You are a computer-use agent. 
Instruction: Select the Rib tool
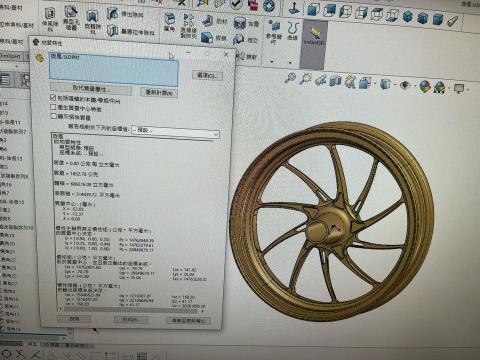[215, 21]
